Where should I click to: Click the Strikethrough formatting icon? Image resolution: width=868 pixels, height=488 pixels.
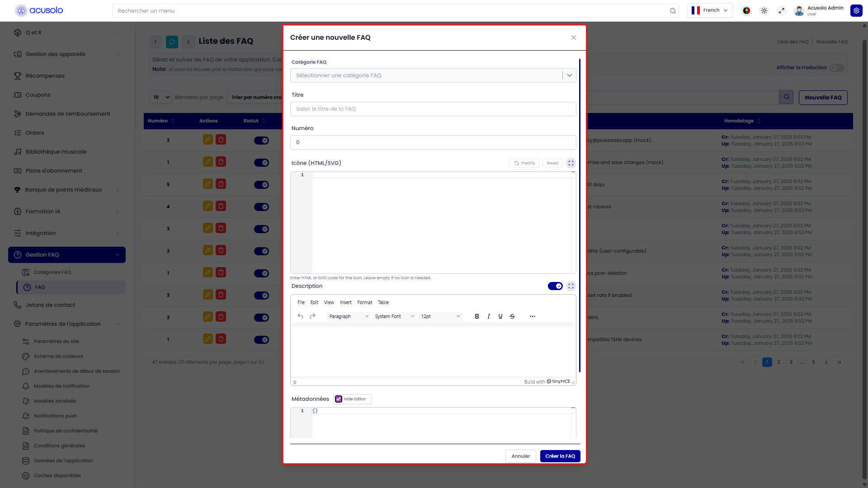[x=512, y=316]
